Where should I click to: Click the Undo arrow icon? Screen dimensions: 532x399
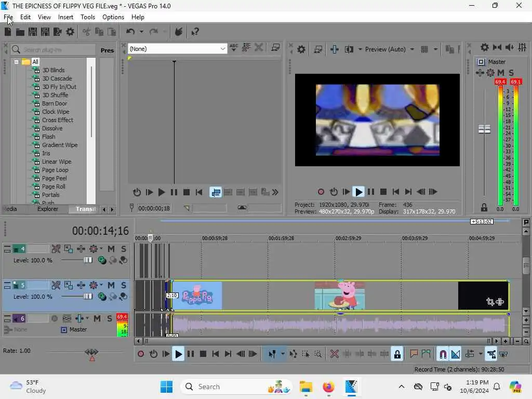click(130, 32)
